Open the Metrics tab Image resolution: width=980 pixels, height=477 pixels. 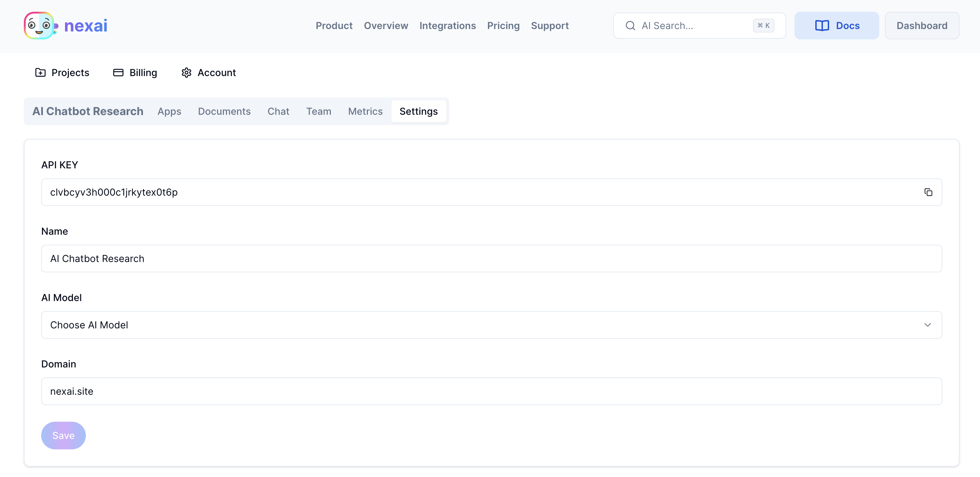click(365, 111)
